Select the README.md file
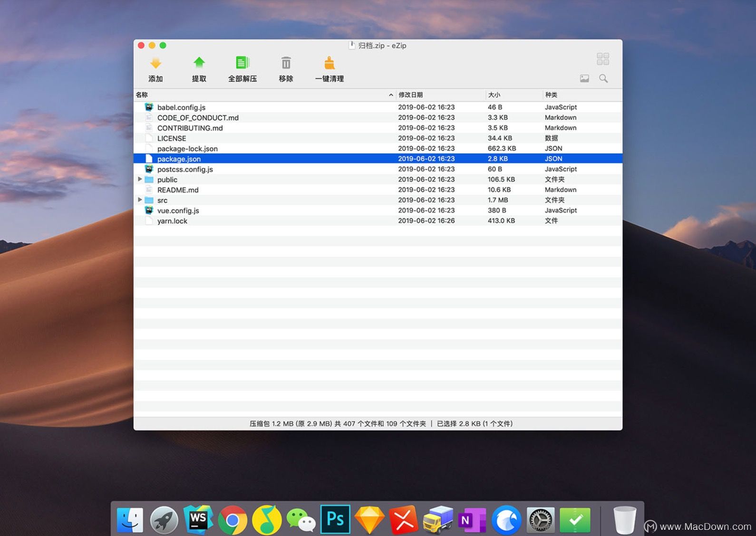756x536 pixels. tap(178, 190)
